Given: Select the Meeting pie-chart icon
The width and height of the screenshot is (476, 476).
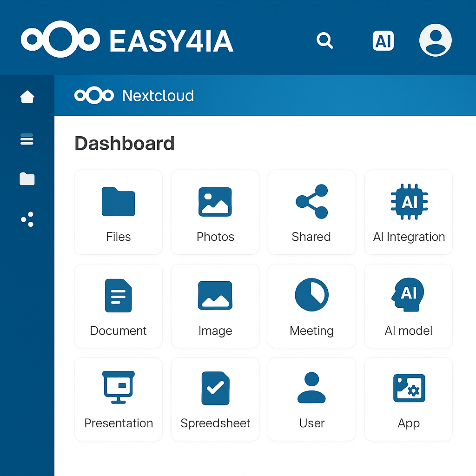Looking at the screenshot, I should pos(311,294).
